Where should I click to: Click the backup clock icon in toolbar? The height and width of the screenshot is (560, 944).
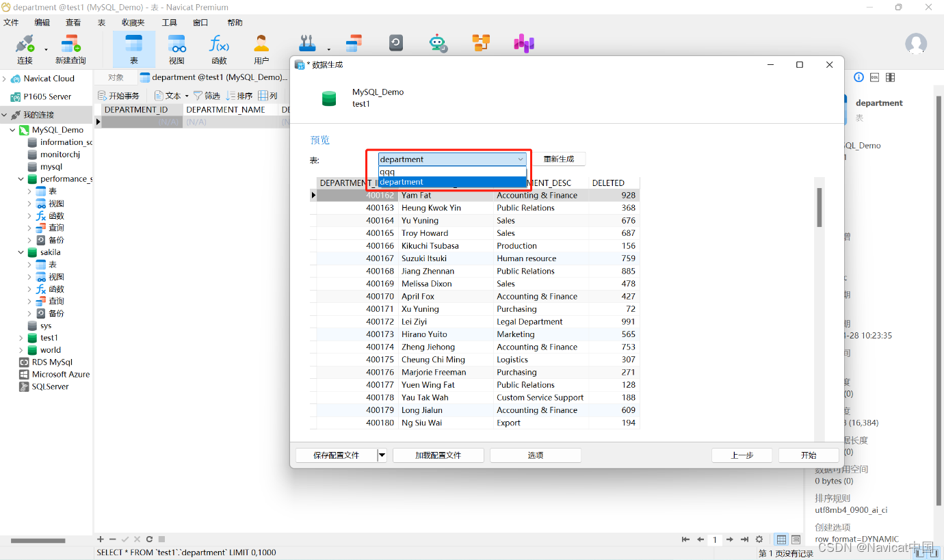pyautogui.click(x=396, y=44)
